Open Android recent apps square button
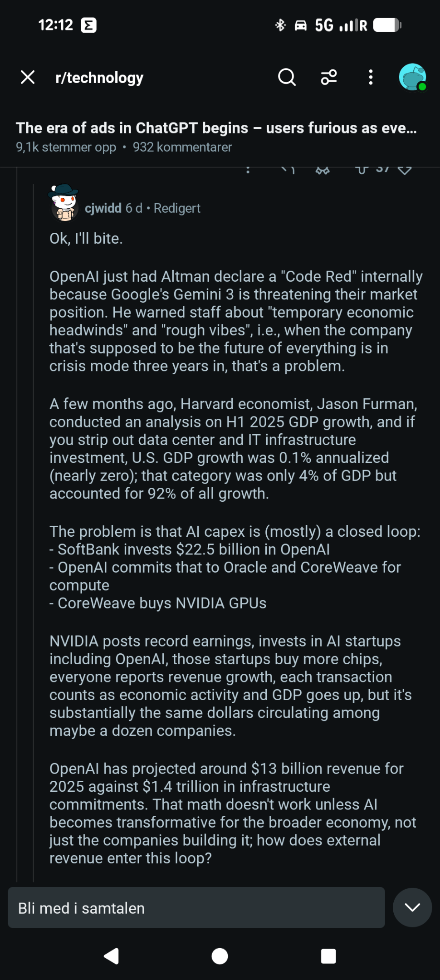 coord(328,956)
